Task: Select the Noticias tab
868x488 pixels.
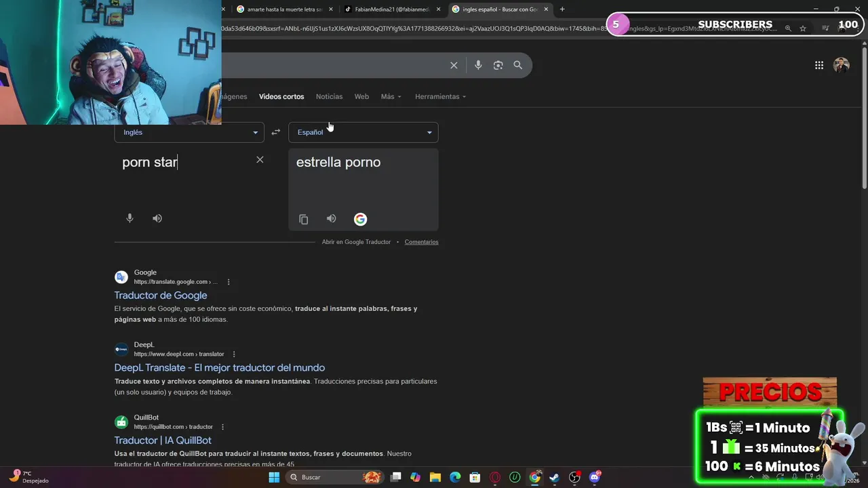Action: tap(329, 96)
